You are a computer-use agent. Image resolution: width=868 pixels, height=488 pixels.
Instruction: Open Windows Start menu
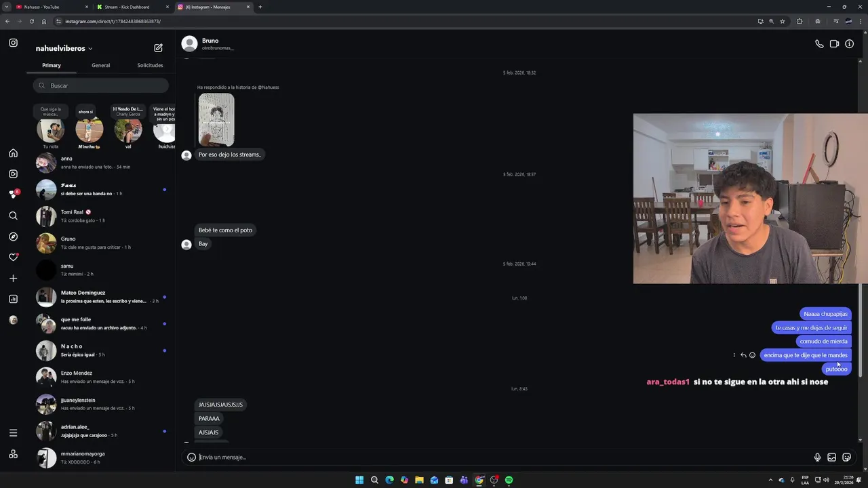[x=359, y=480]
